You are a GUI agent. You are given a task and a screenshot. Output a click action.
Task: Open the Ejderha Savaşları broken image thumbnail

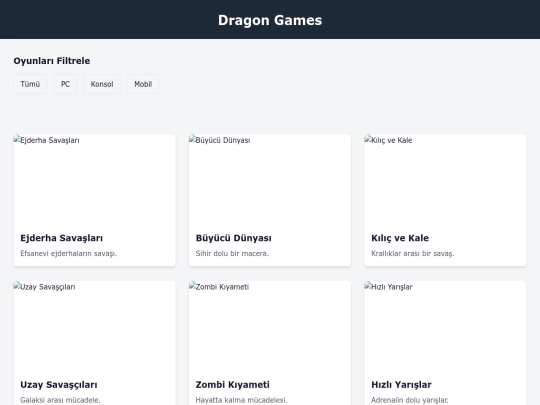(94, 179)
